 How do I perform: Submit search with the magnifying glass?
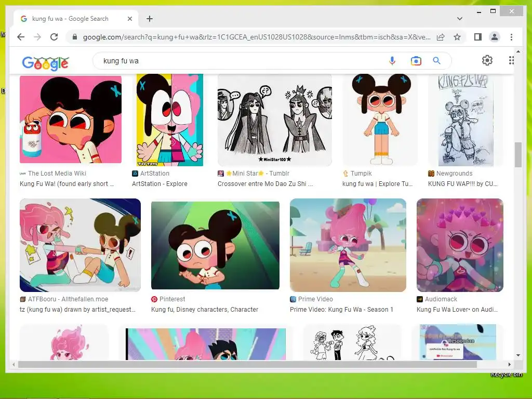[436, 61]
